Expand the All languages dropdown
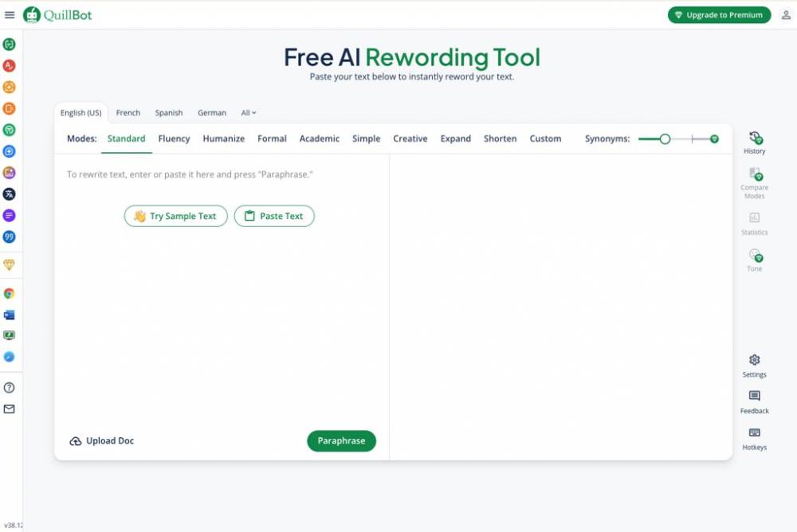Viewport: 797px width, 532px height. 249,113
